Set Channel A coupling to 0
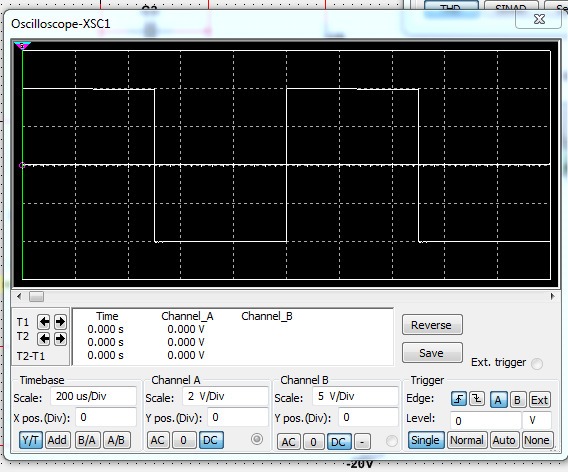This screenshot has height=472, width=568. click(183, 440)
